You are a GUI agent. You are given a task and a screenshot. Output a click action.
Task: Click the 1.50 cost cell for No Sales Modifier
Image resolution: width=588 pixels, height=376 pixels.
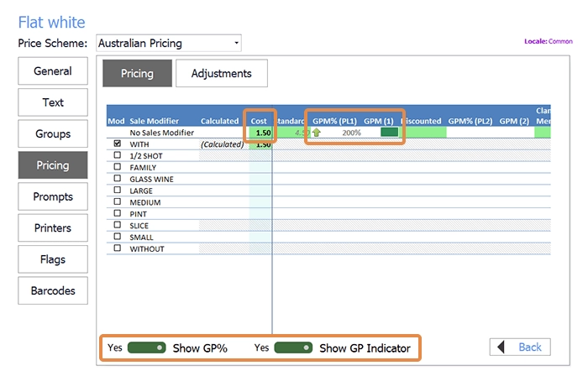click(x=260, y=133)
